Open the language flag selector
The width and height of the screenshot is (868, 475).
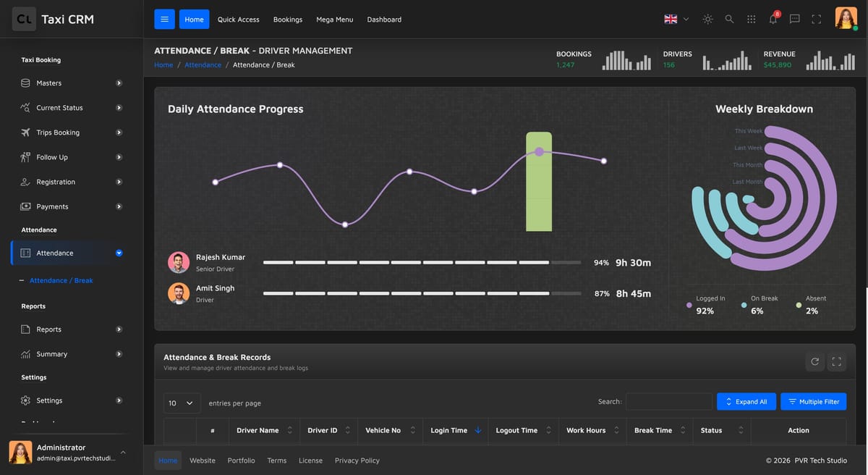coord(676,20)
